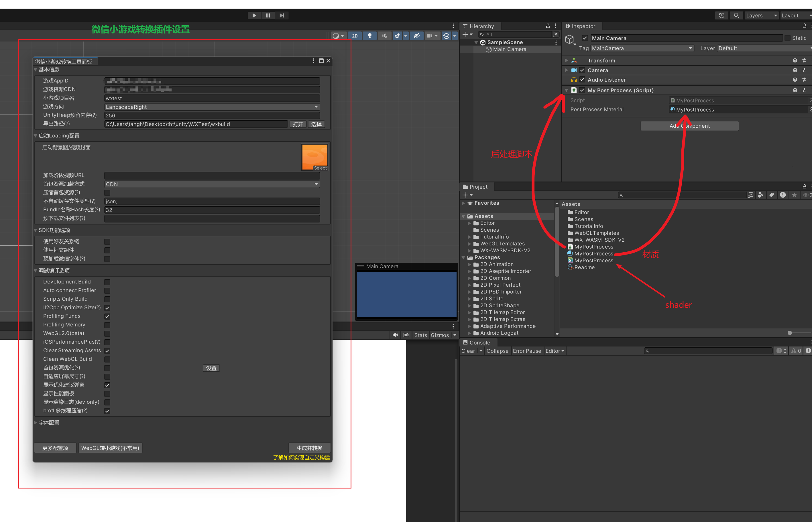
Task: Open the console Editor dropdown
Action: [555, 351]
